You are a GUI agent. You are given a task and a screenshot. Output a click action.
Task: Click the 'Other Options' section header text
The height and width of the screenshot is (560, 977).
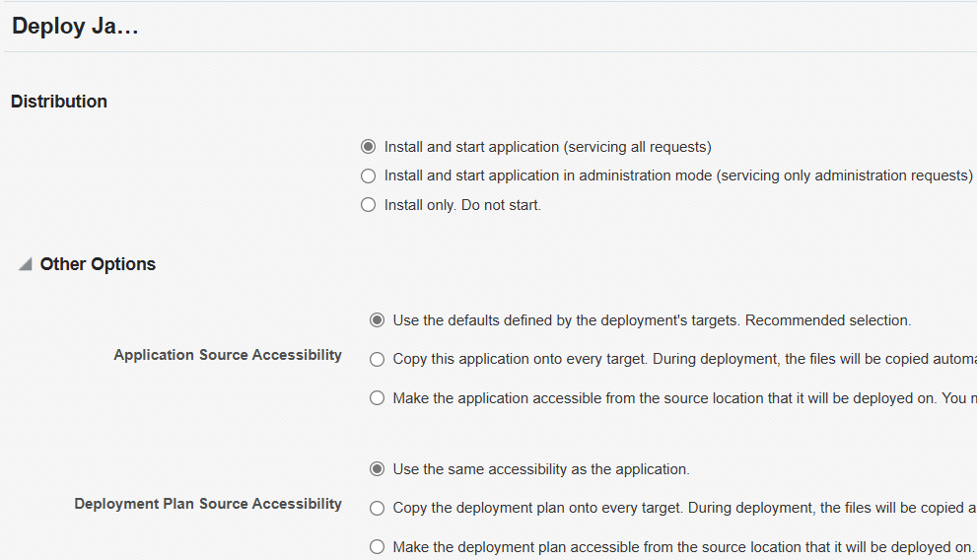tap(98, 264)
